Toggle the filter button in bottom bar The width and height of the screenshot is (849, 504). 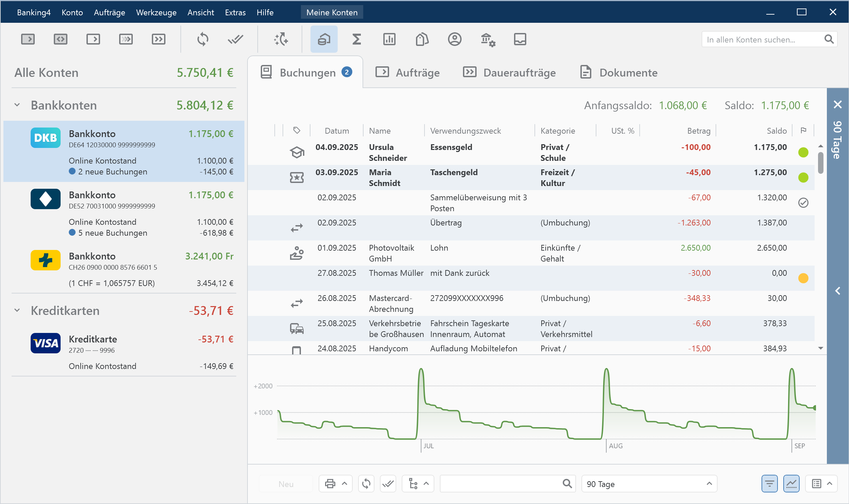(769, 484)
